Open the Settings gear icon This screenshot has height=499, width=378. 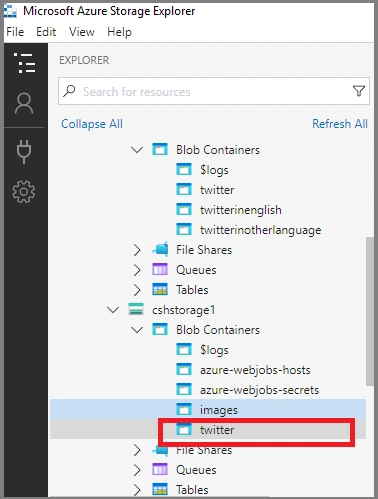pos(24,192)
